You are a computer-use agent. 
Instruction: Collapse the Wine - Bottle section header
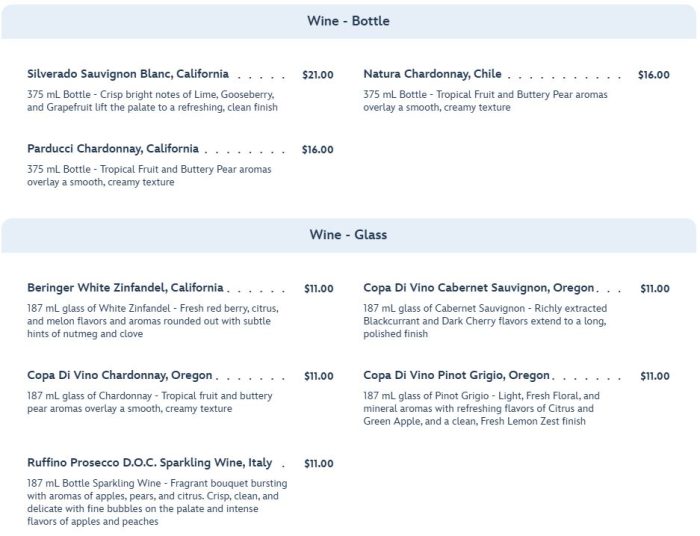click(348, 21)
